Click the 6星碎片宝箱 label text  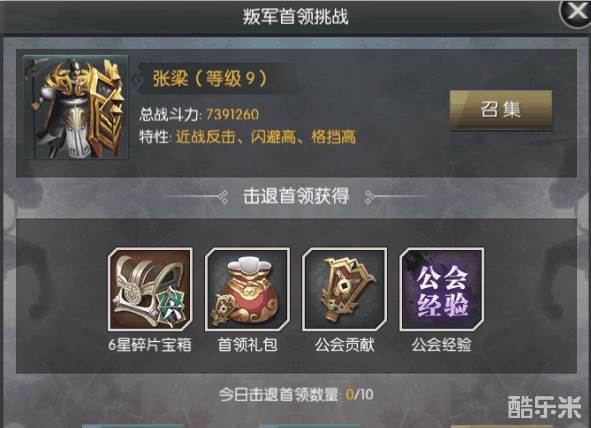pyautogui.click(x=150, y=345)
